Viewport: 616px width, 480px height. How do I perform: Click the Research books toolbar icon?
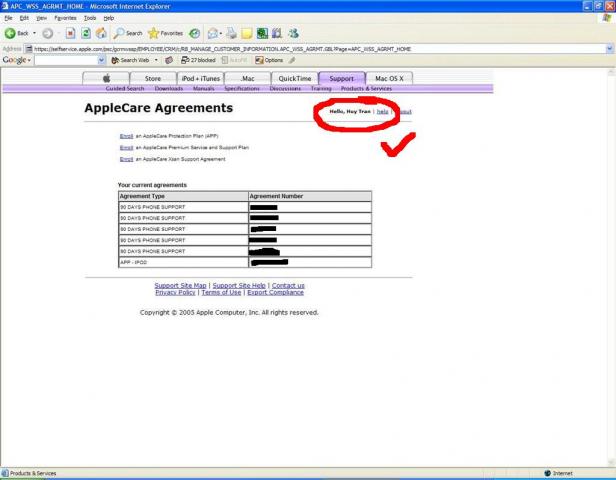click(x=277, y=33)
